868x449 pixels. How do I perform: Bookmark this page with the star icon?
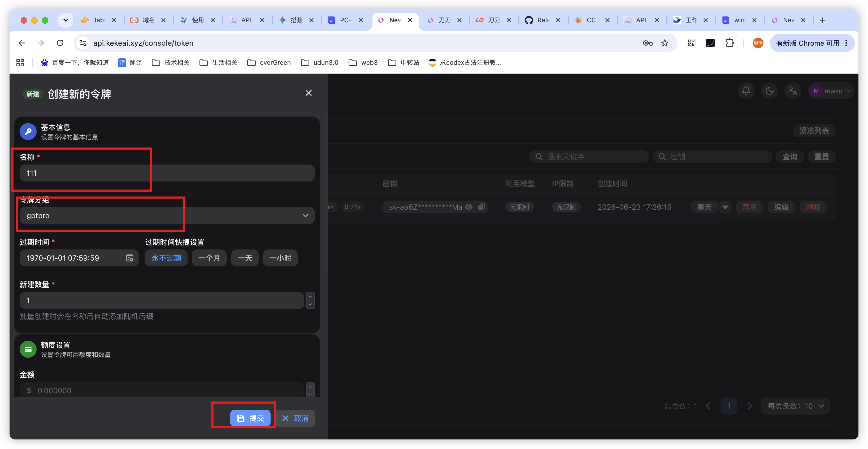coord(665,43)
